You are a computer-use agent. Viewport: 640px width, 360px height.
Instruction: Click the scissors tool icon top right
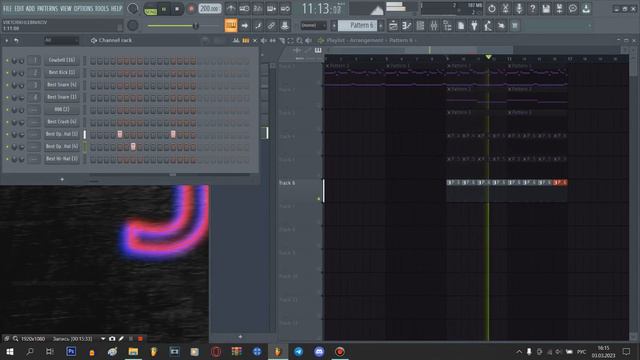pos(505,9)
